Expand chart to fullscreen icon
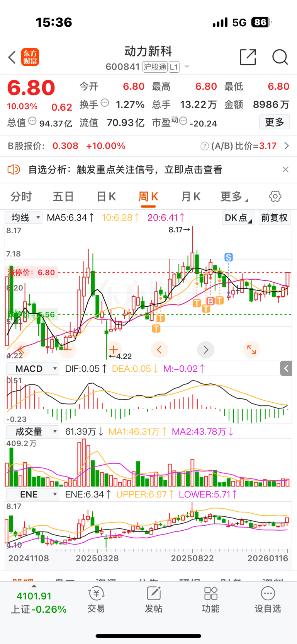Screen dimensions: 297x644 [251, 350]
